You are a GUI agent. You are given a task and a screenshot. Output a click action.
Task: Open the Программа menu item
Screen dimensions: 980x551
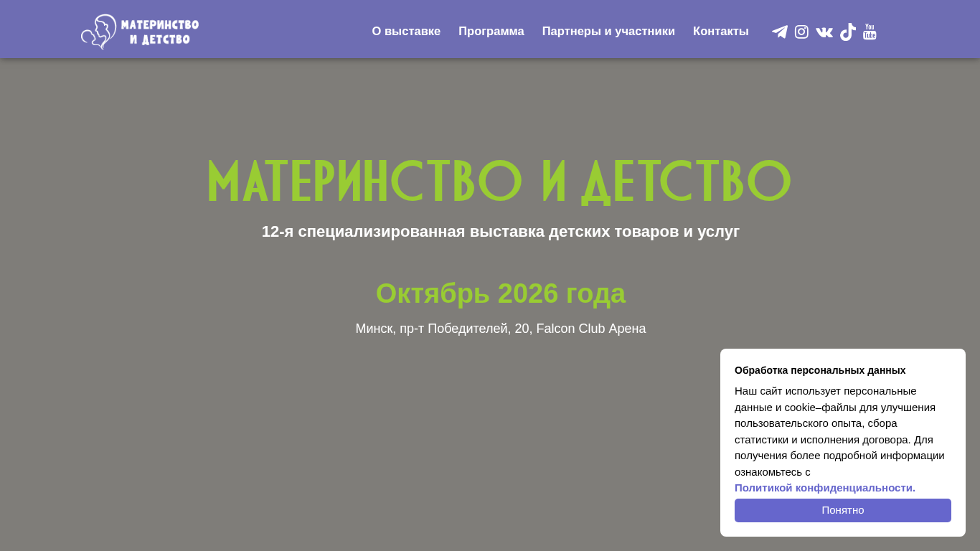click(x=491, y=32)
